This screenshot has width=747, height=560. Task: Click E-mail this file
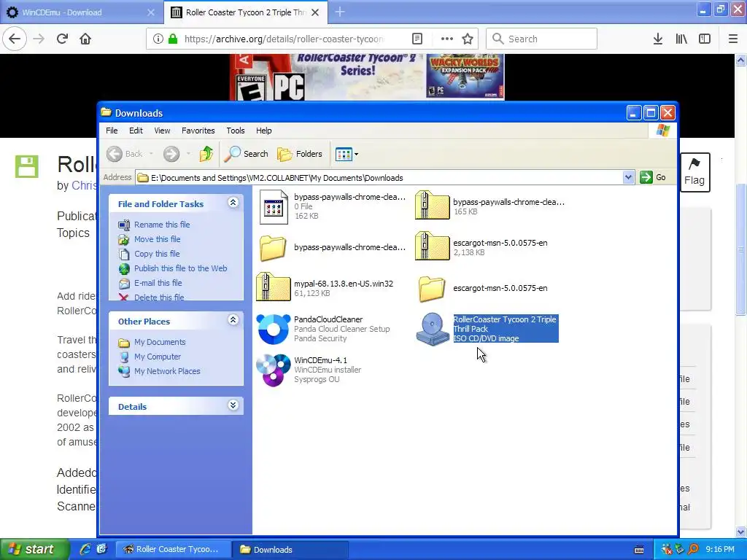point(158,283)
